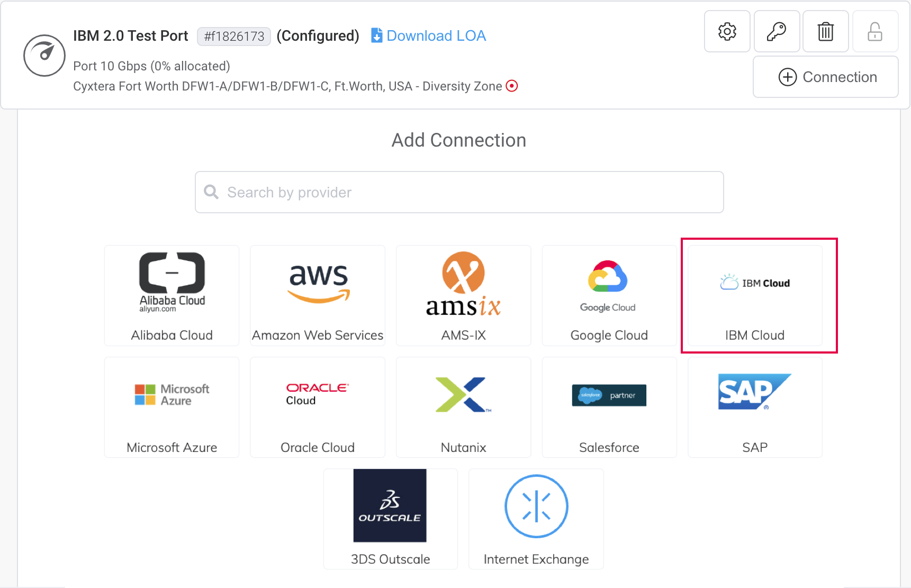Select the Salesforce partner tile
This screenshot has width=911, height=588.
coord(609,407)
